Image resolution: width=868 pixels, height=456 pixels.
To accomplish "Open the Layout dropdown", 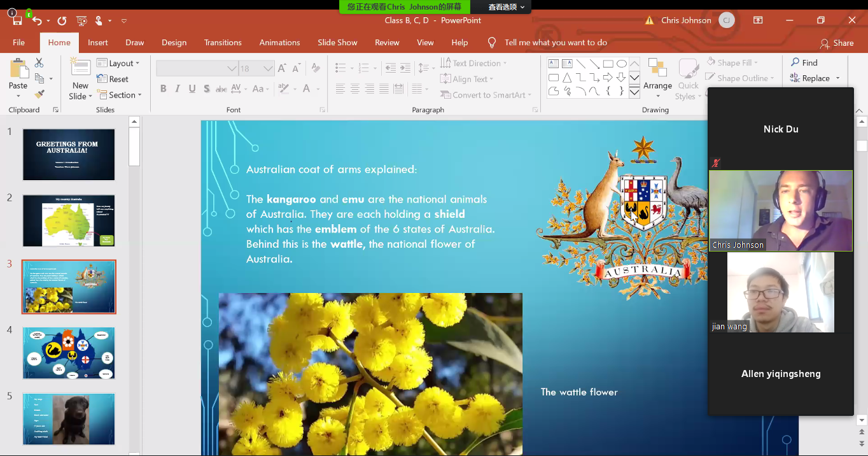I will 118,63.
